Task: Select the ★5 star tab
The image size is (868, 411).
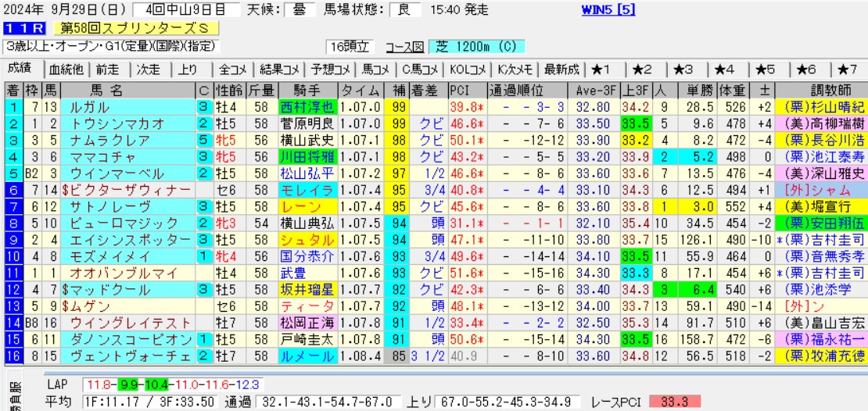Action: (x=765, y=69)
